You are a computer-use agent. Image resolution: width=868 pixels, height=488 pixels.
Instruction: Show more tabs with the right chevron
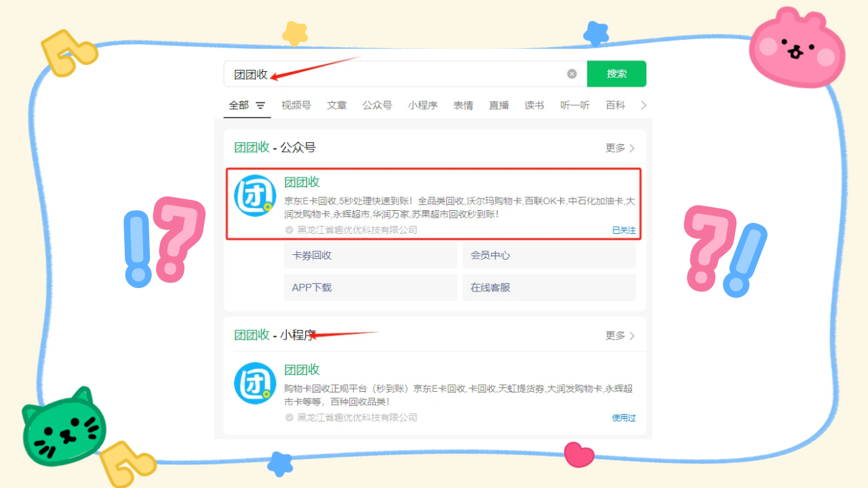click(x=644, y=105)
